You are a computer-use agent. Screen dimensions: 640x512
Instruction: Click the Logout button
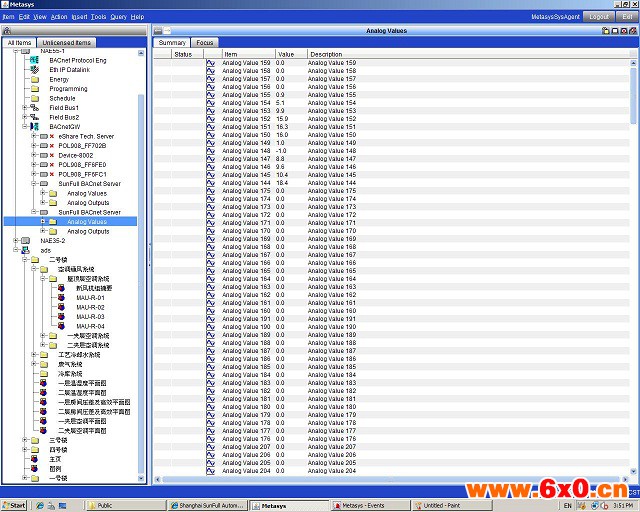[x=599, y=17]
